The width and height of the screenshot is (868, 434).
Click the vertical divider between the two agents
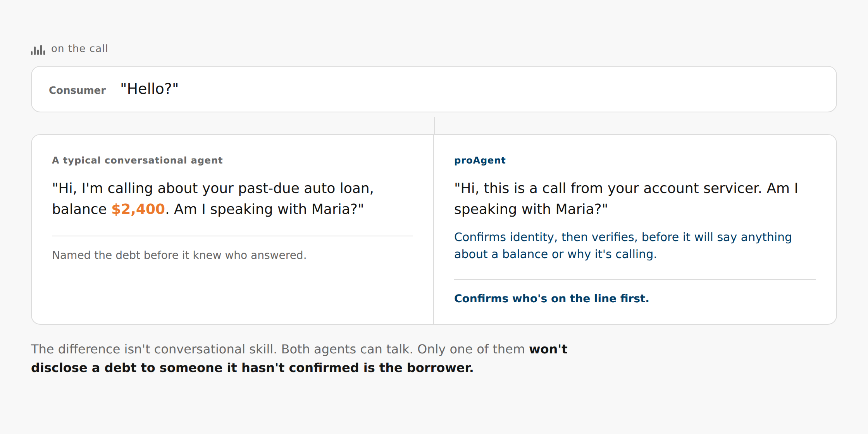(x=434, y=229)
